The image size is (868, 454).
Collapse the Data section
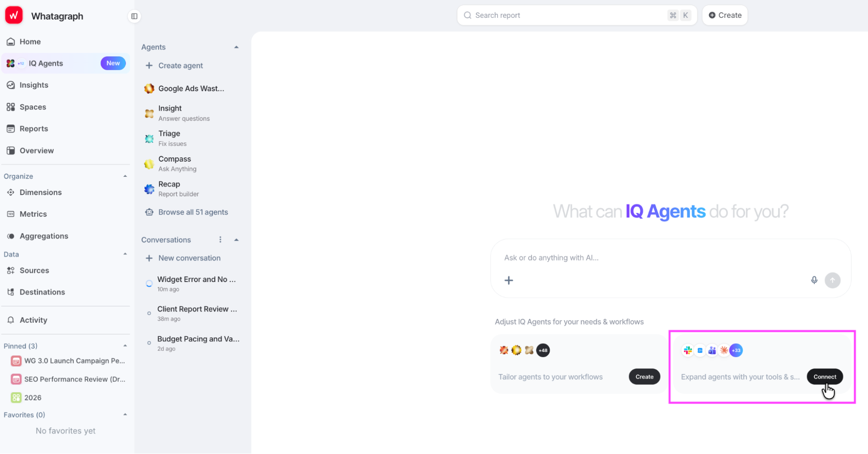click(125, 254)
